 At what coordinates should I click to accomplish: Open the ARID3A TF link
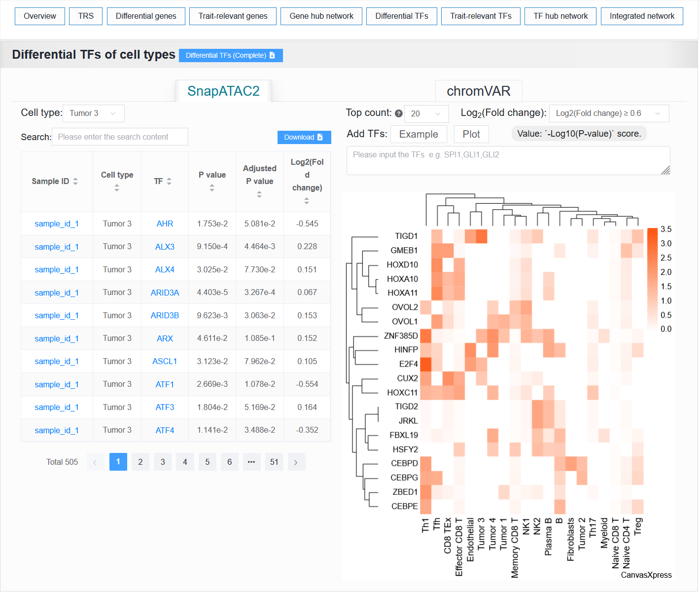pos(165,293)
